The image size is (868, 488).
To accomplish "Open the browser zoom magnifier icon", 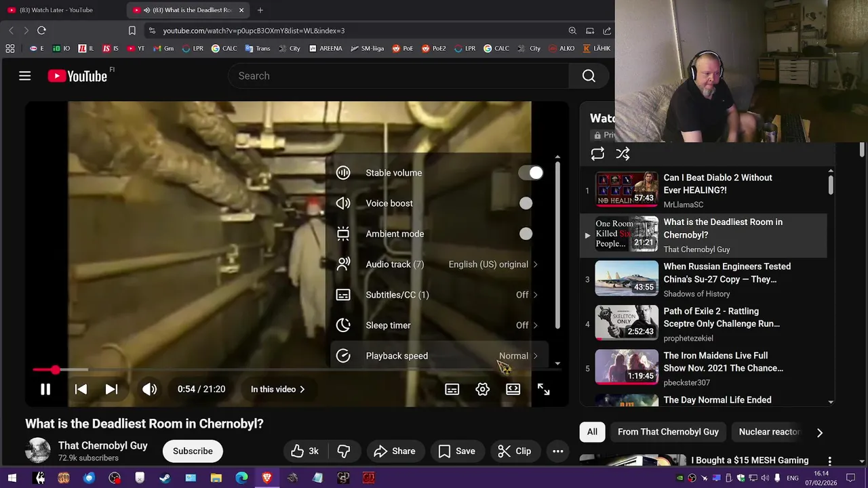I will [x=572, y=30].
